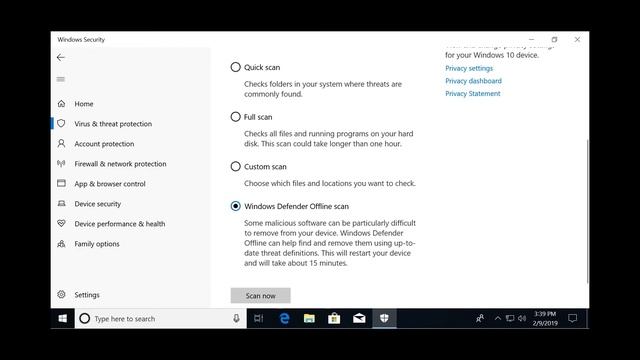The width and height of the screenshot is (640, 360).
Task: Open the Privacy dashboard link
Action: click(473, 81)
